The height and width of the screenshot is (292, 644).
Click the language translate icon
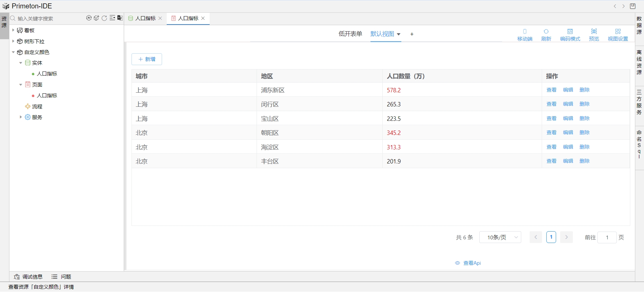coord(120,18)
